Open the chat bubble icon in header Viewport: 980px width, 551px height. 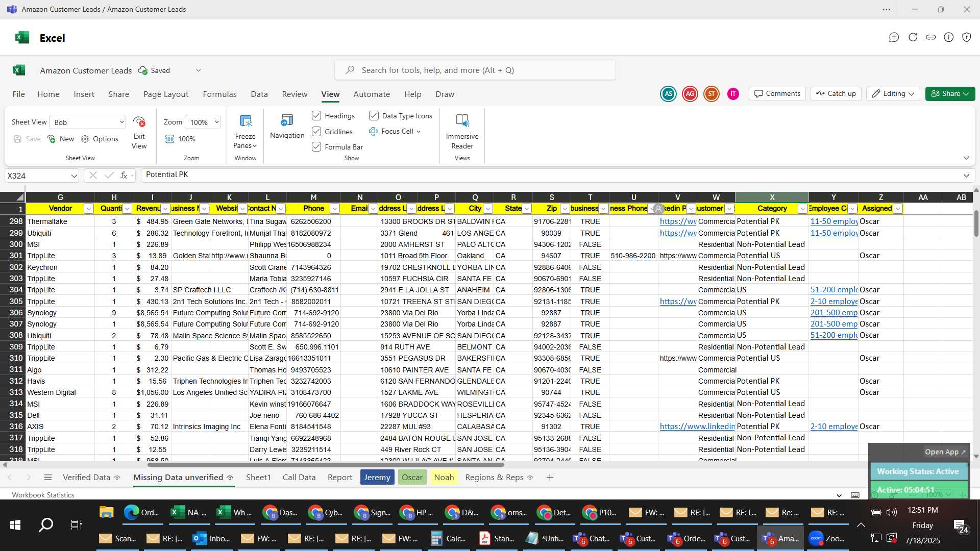click(894, 37)
